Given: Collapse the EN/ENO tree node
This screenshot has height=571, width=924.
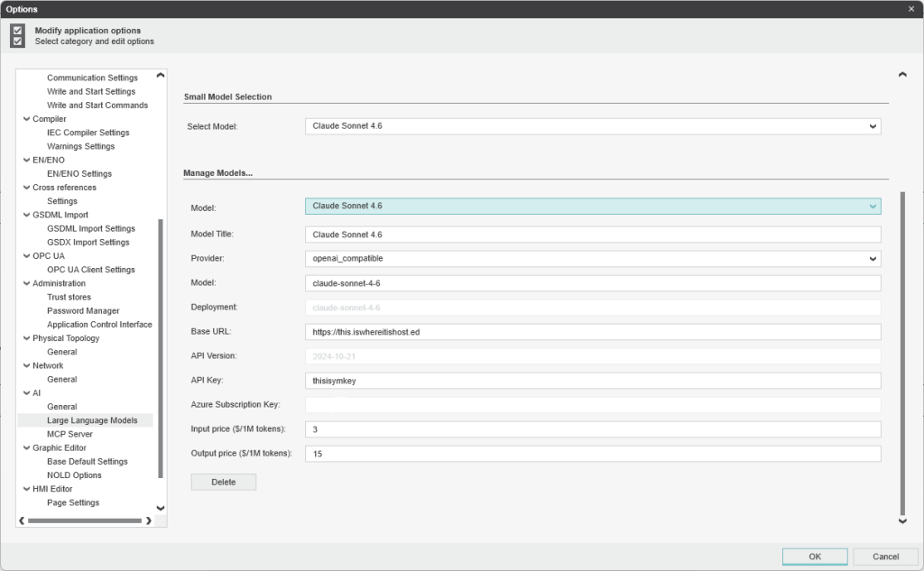Looking at the screenshot, I should pos(26,161).
